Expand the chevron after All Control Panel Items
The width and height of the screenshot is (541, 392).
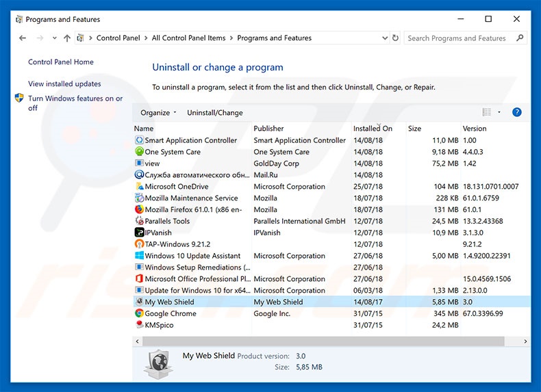pos(231,38)
